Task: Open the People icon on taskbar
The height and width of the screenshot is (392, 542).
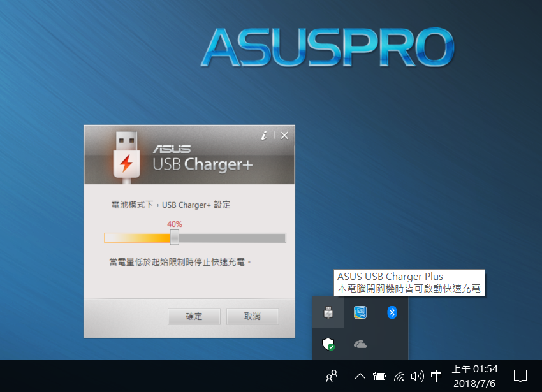Action: click(x=332, y=376)
